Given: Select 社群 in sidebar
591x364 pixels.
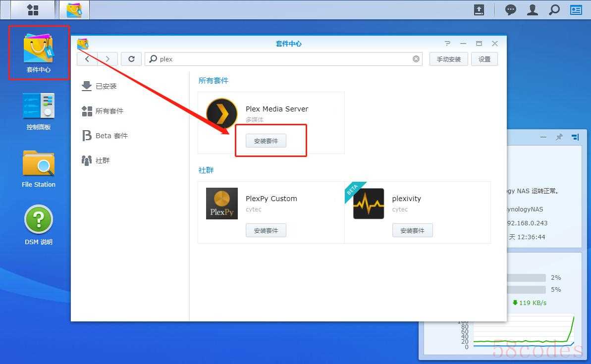Looking at the screenshot, I should click(x=96, y=160).
